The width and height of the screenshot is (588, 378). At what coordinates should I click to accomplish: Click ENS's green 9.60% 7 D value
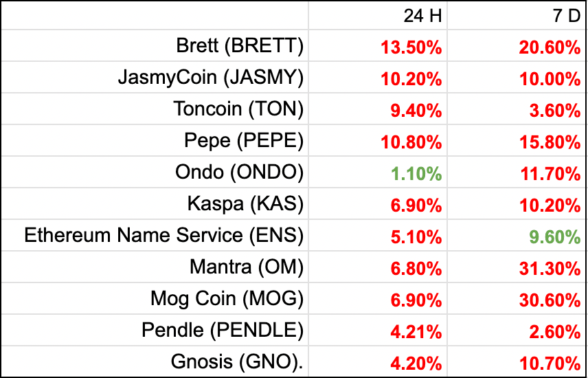(556, 236)
